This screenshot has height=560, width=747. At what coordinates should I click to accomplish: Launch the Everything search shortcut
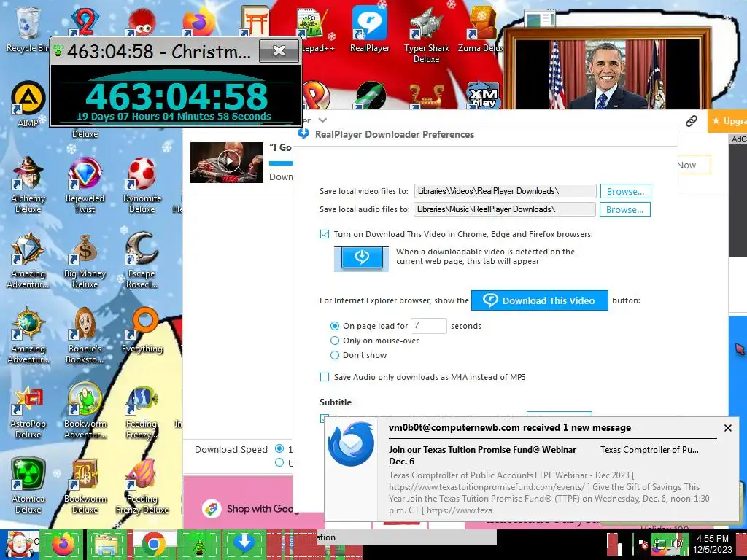point(142,330)
